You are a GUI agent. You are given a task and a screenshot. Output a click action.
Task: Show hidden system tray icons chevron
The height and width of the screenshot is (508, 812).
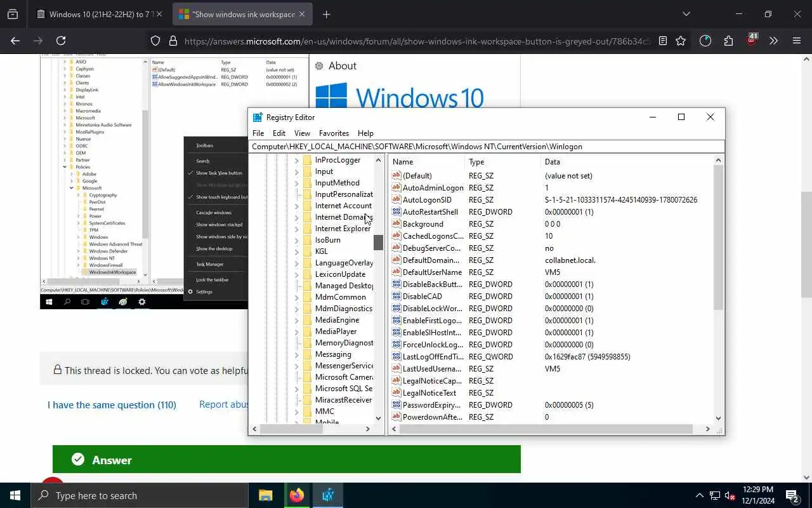[x=700, y=495]
